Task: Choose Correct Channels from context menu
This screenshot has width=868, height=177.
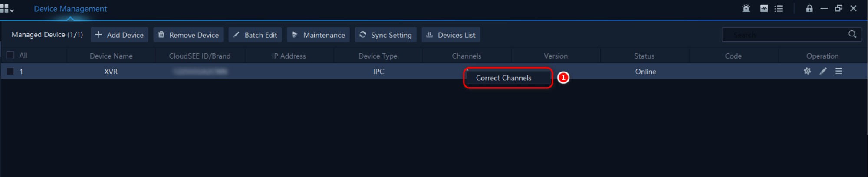Action: (x=503, y=78)
